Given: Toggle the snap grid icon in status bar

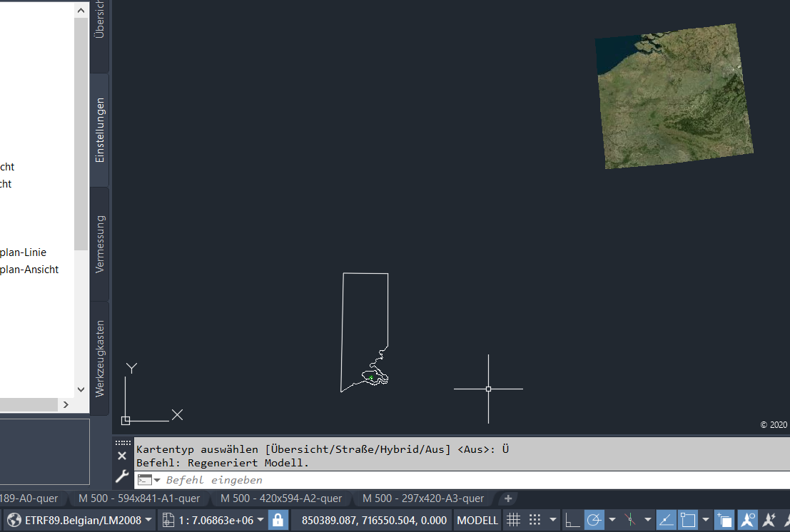Looking at the screenshot, I should 534,519.
